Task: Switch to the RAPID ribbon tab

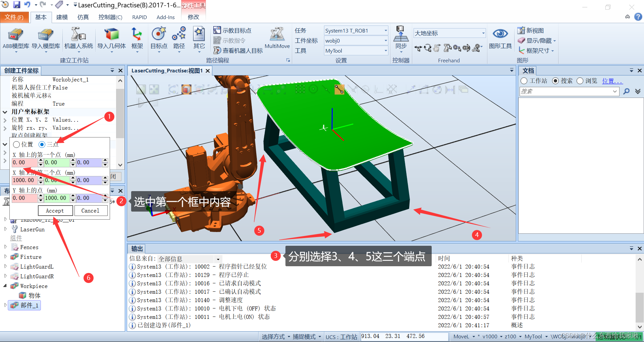Action: pos(140,17)
